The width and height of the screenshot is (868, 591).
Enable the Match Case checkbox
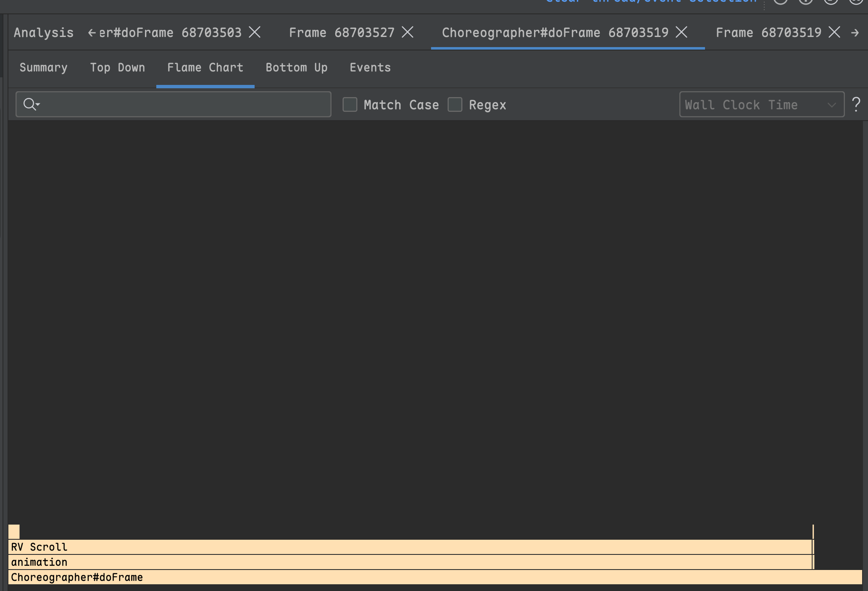point(350,105)
